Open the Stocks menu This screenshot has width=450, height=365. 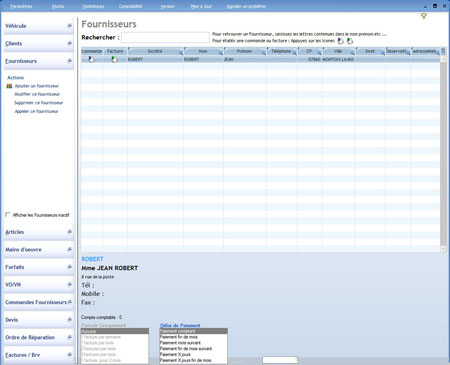click(x=58, y=6)
